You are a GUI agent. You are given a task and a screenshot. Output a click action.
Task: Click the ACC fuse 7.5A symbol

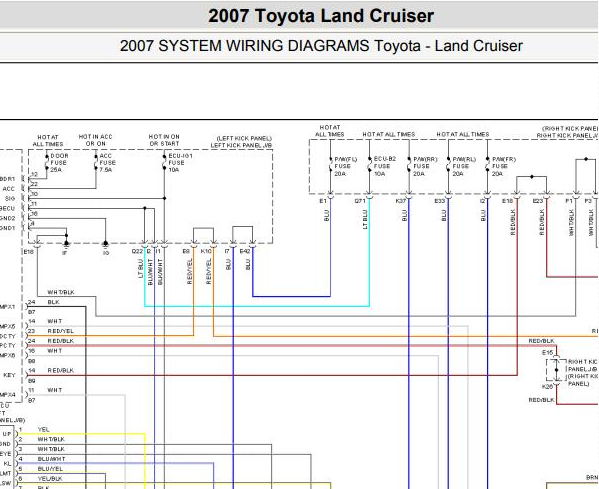click(x=96, y=162)
